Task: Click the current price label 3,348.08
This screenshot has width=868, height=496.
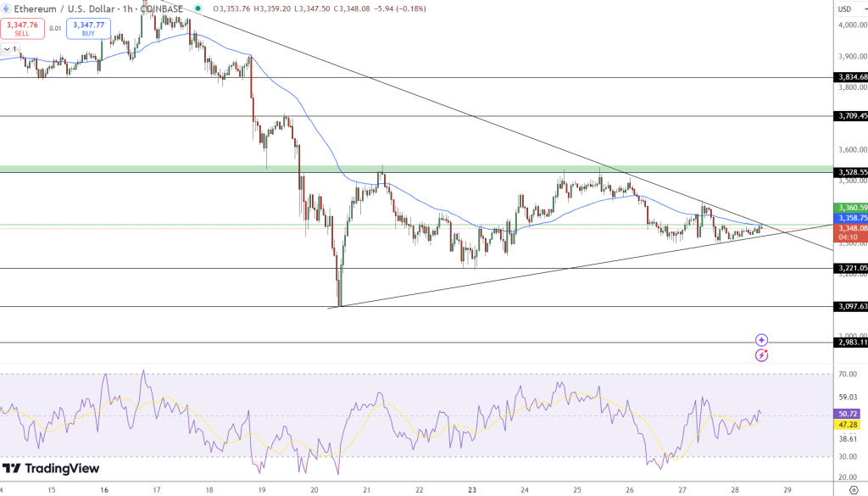Action: click(x=846, y=227)
